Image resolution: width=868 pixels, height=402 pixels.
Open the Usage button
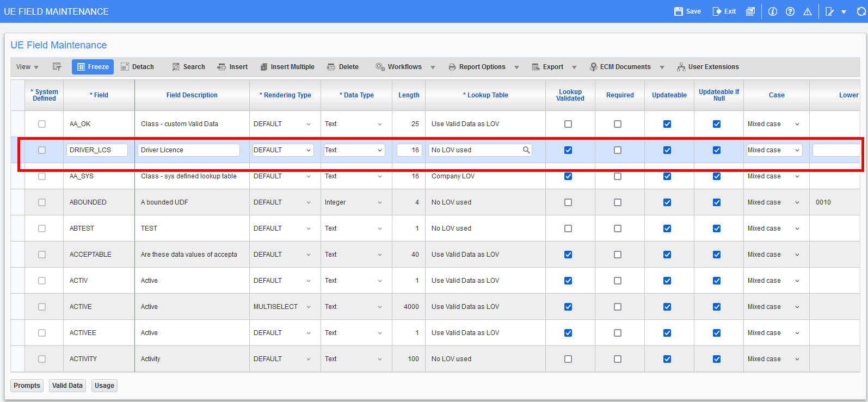click(104, 386)
